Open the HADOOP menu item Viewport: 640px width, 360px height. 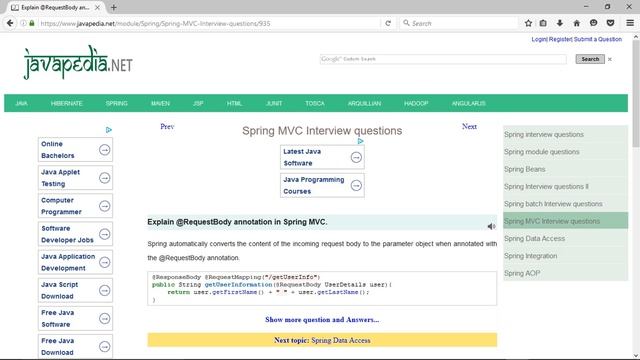click(x=416, y=103)
